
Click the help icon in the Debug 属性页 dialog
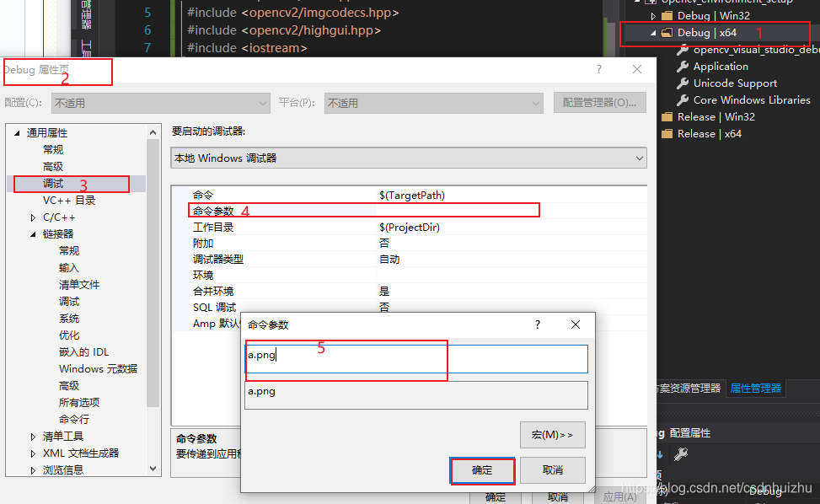[598, 69]
